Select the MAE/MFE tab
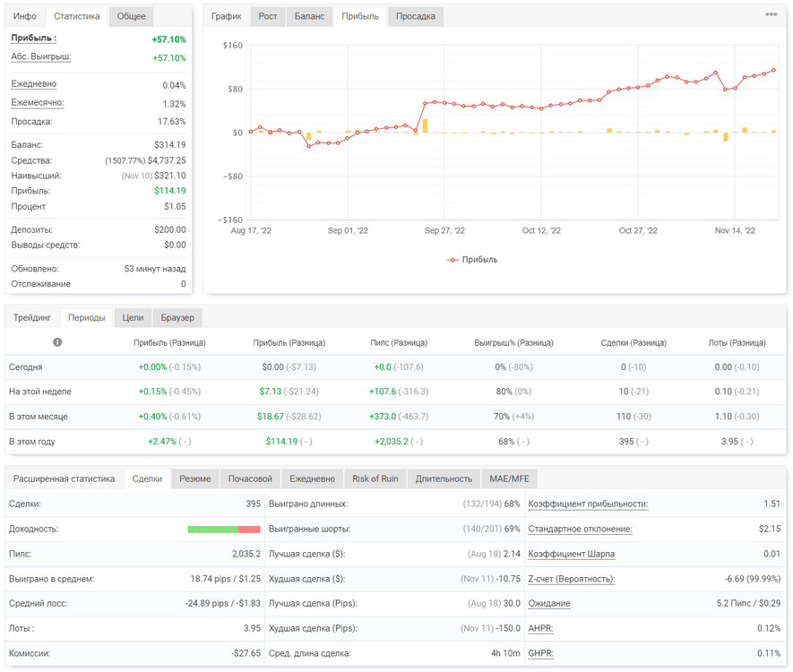The width and height of the screenshot is (793, 672). (x=509, y=478)
